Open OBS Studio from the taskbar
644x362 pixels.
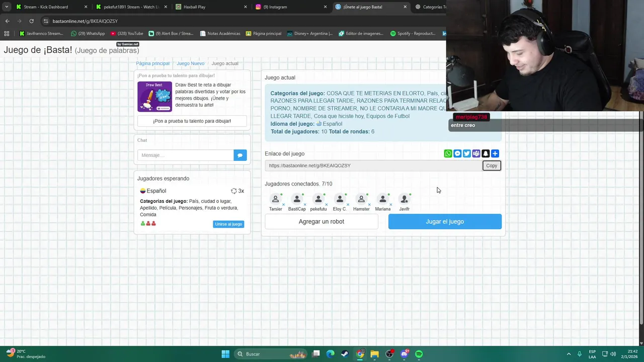389,354
